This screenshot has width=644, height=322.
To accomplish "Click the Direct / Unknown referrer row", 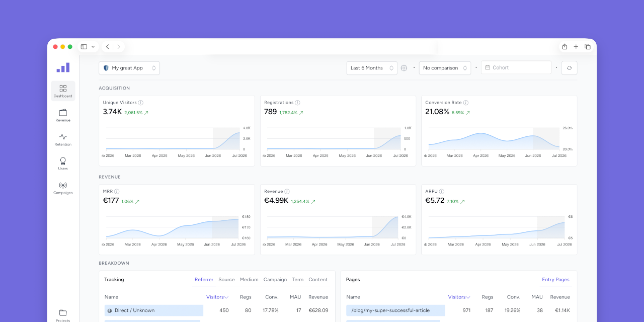I will [x=216, y=310].
